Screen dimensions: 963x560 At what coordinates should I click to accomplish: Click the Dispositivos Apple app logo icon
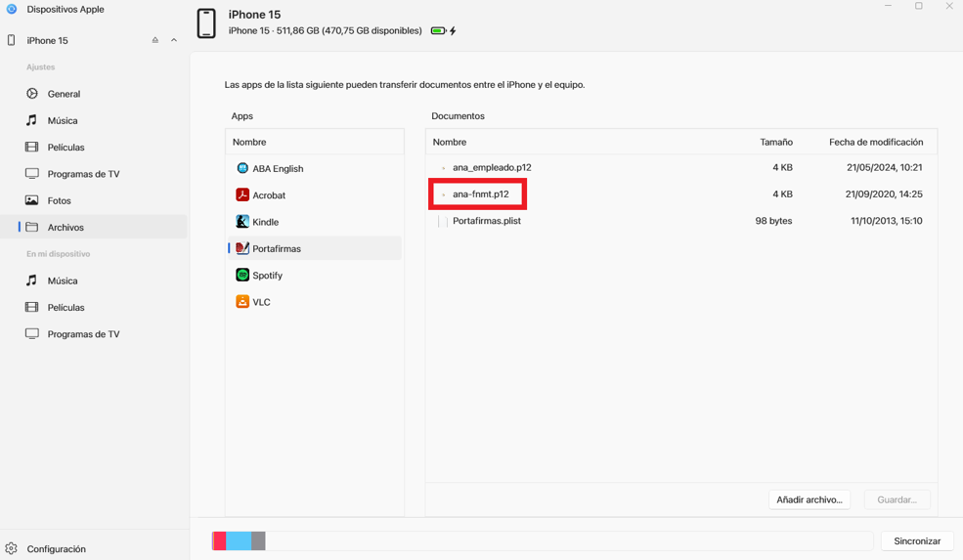point(11,9)
